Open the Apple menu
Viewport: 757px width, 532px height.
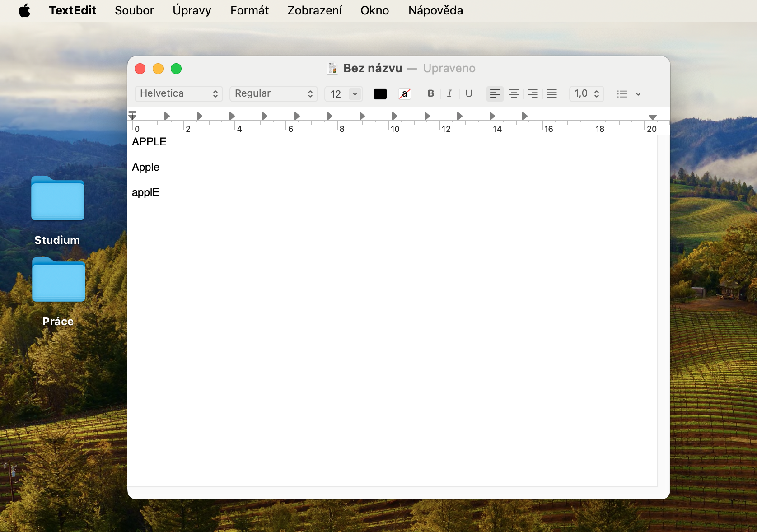click(24, 10)
